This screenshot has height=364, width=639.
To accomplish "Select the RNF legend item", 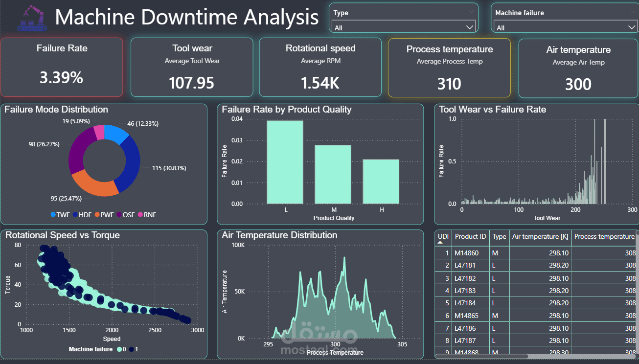I will 146,215.
